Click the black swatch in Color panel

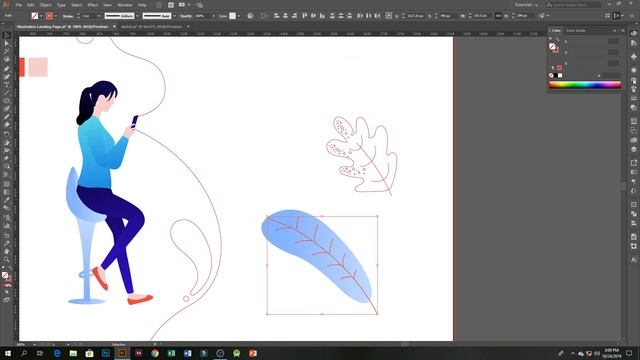pyautogui.click(x=556, y=76)
